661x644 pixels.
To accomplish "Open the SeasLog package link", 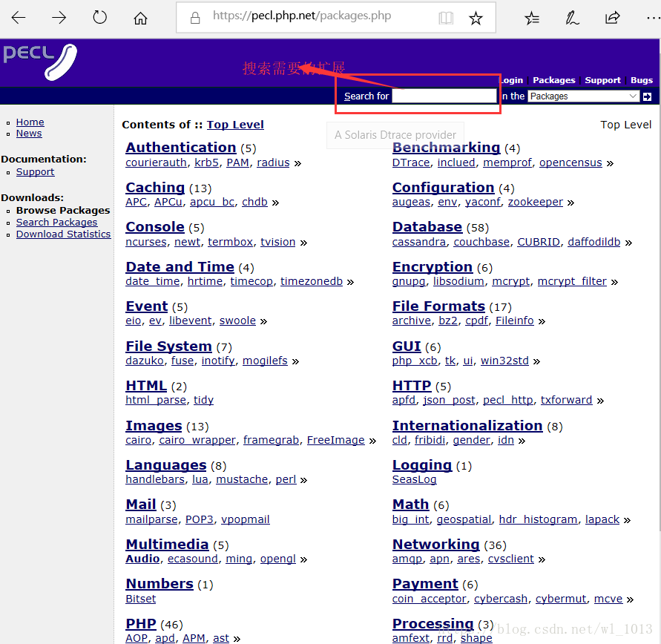I will click(415, 479).
